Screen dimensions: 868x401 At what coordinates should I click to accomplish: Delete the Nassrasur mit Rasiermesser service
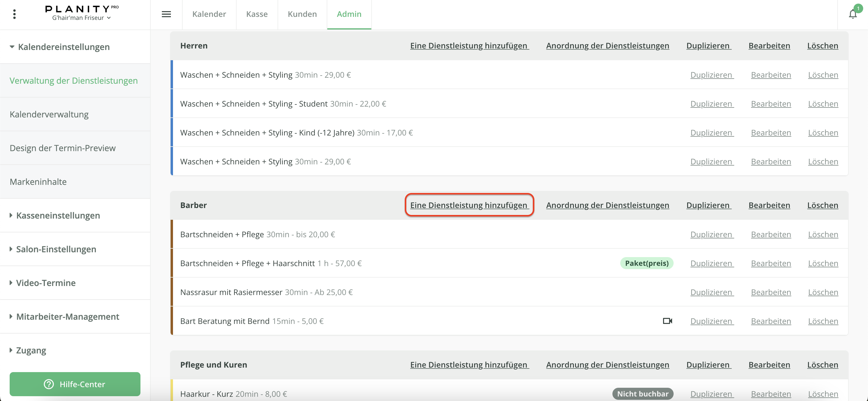[822, 292]
